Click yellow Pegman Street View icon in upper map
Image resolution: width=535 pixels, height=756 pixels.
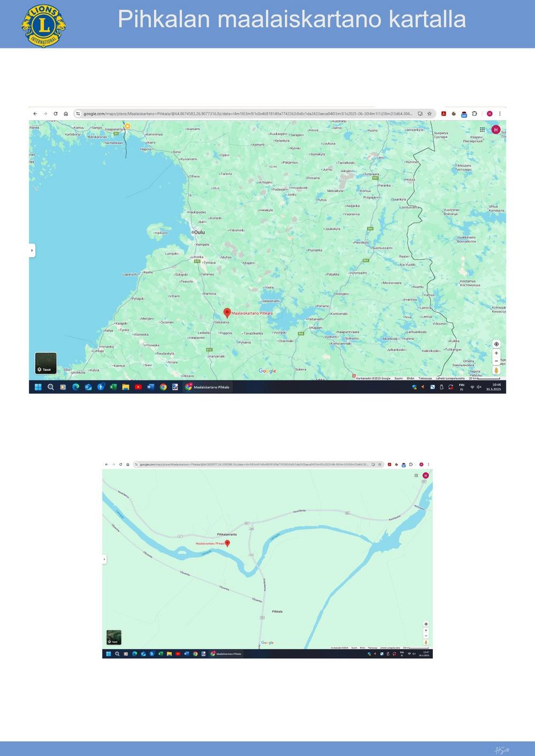(x=496, y=371)
